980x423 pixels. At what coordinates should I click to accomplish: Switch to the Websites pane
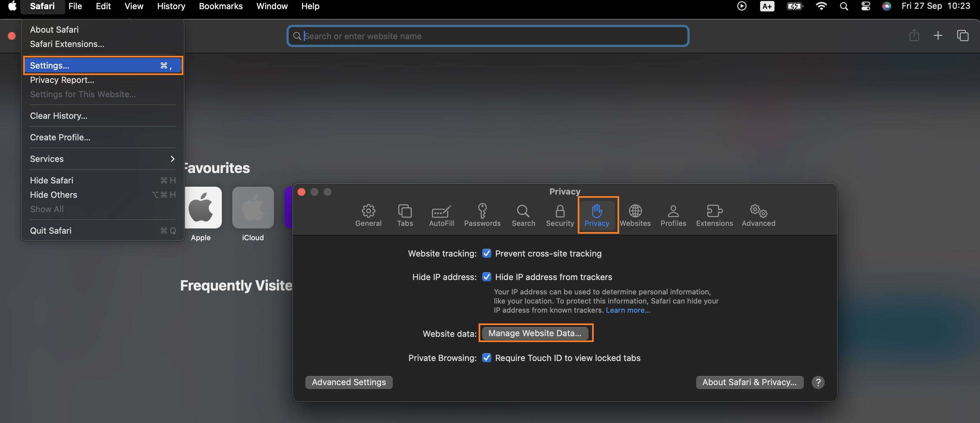point(635,215)
